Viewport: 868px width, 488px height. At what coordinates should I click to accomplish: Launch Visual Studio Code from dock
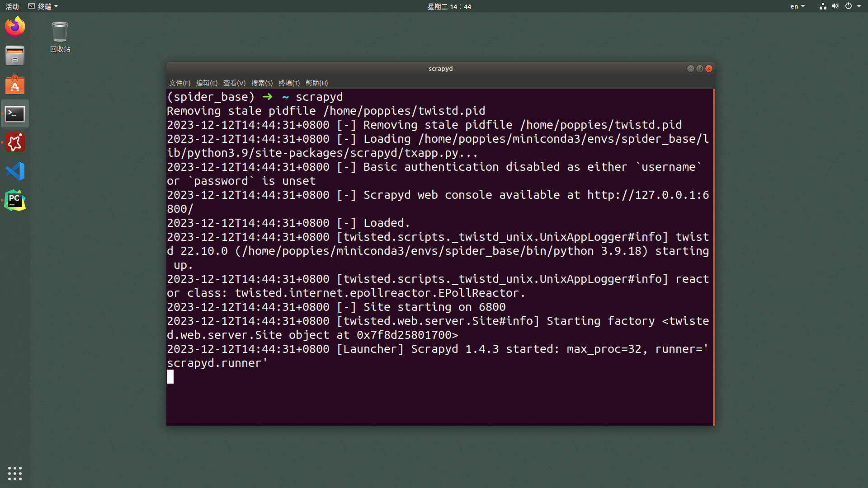tap(15, 172)
